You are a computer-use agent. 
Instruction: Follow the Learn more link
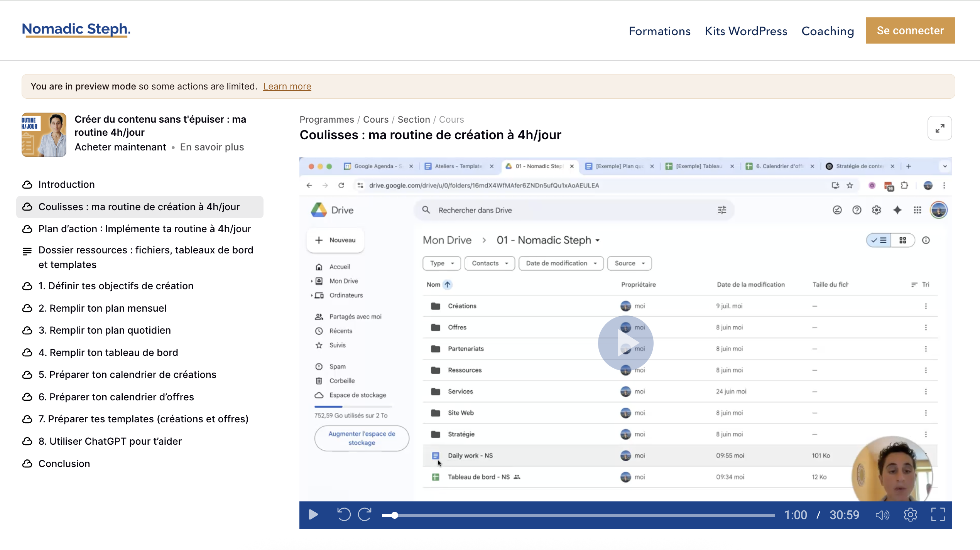tap(287, 86)
